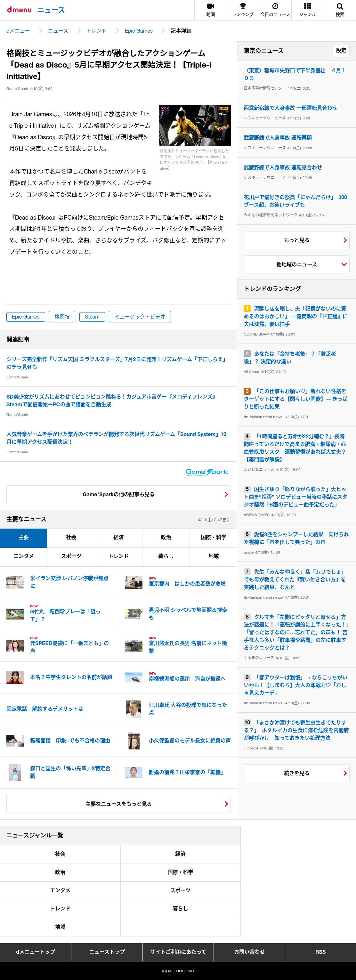Click the Game*Spark logo image
Screen dimensions: 356x980
coord(206,472)
